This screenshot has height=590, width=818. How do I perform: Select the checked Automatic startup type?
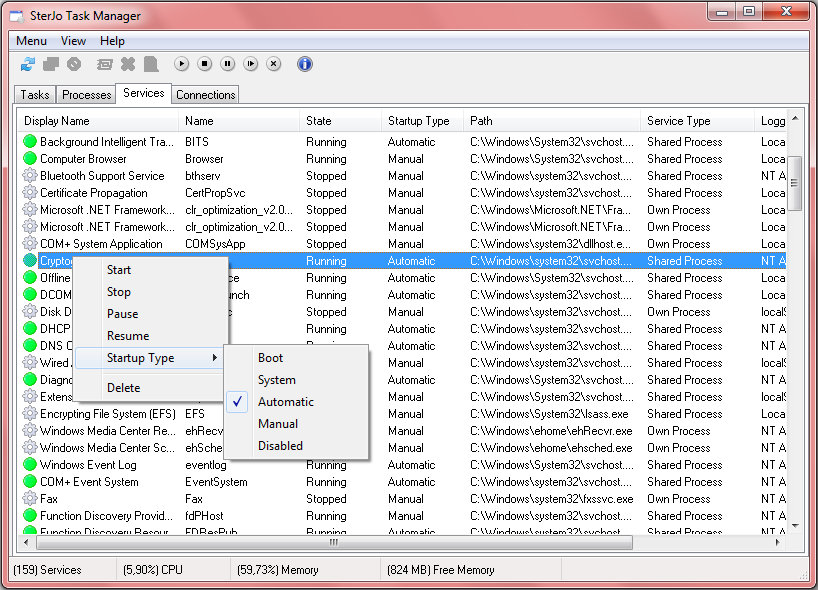285,402
